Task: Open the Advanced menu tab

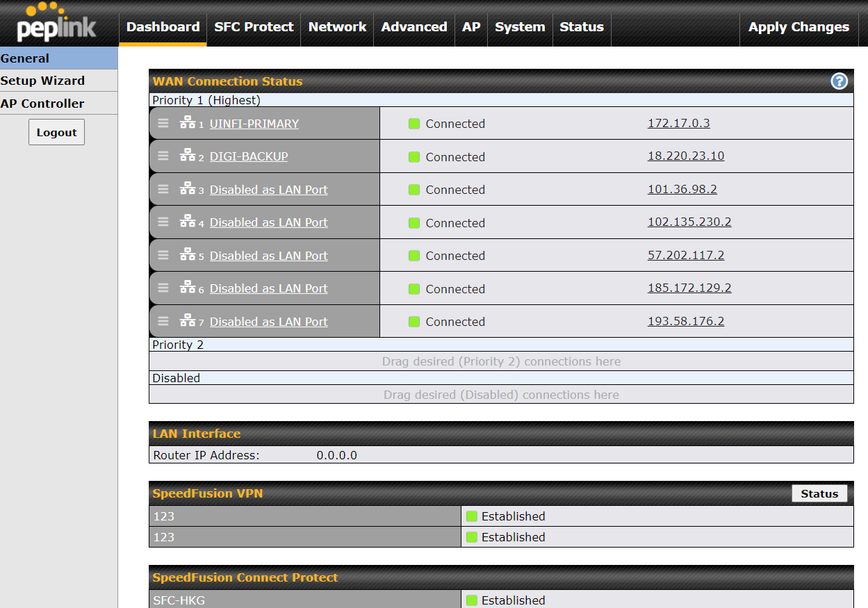Action: (x=414, y=27)
